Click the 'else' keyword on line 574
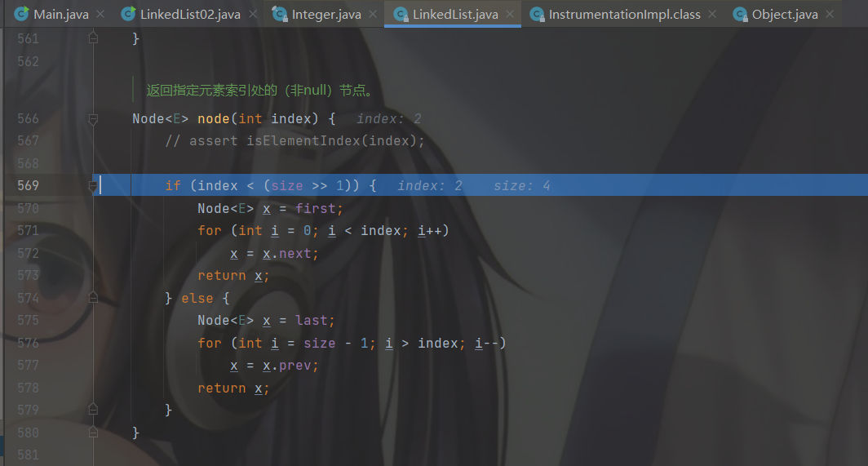The width and height of the screenshot is (868, 466). coord(197,298)
